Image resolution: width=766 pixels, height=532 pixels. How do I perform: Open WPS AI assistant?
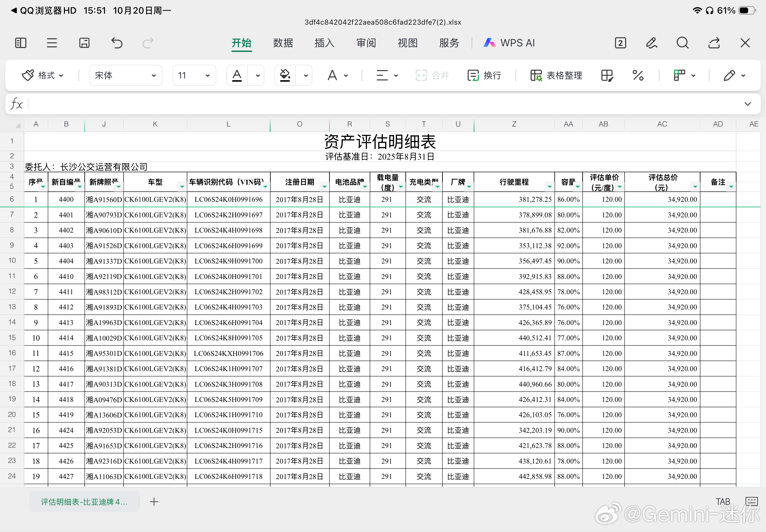(509, 43)
